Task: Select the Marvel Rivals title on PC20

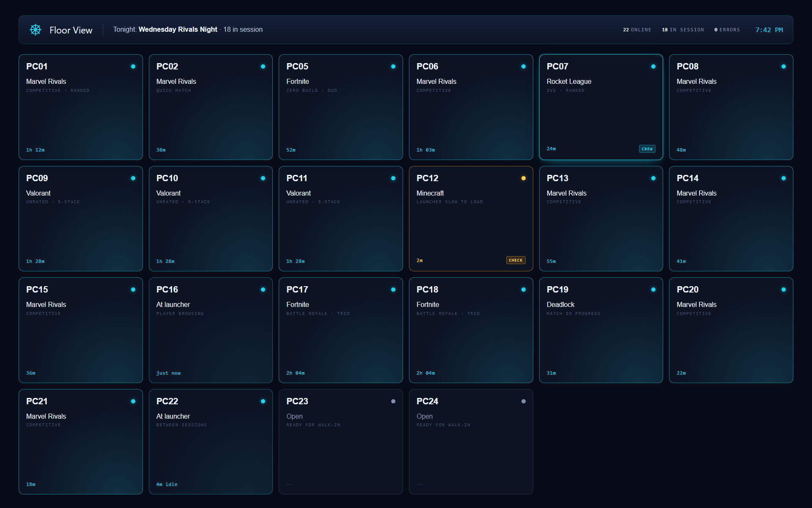Action: tap(697, 304)
